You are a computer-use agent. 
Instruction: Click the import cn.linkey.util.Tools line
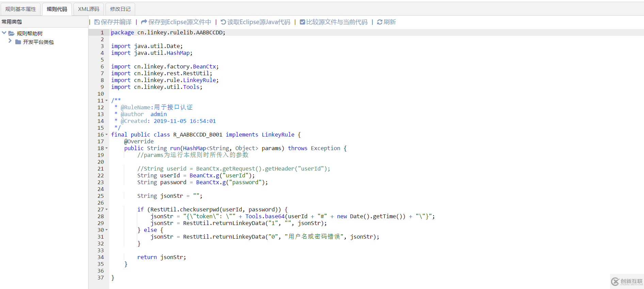point(157,87)
